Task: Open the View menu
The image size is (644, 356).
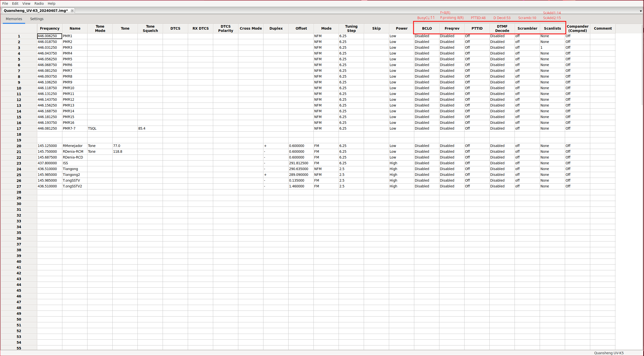Action: pos(26,3)
